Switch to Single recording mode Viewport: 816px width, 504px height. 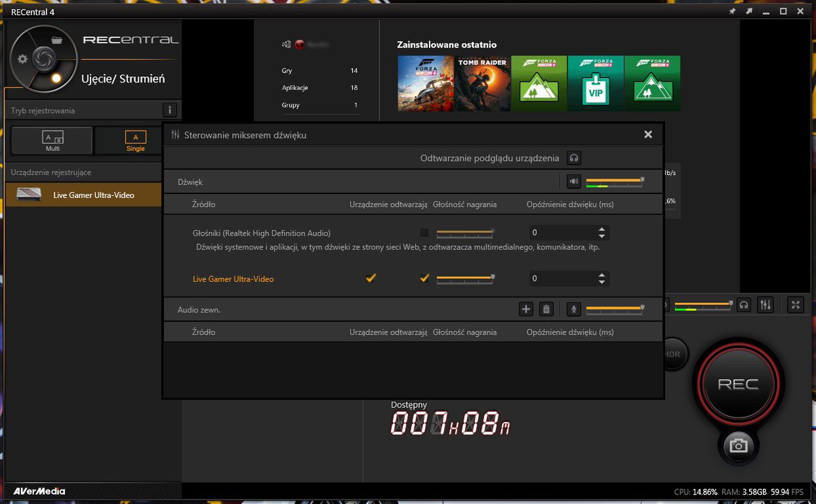(x=135, y=140)
